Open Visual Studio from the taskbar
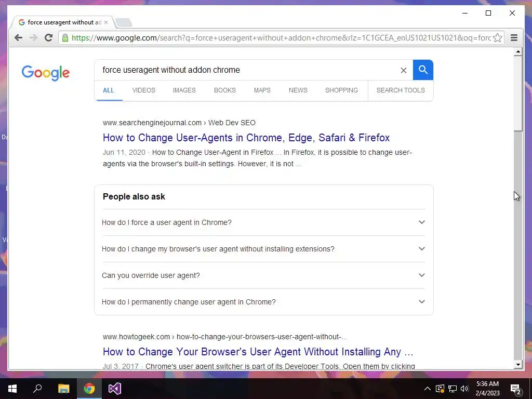The width and height of the screenshot is (532, 399). pos(115,389)
